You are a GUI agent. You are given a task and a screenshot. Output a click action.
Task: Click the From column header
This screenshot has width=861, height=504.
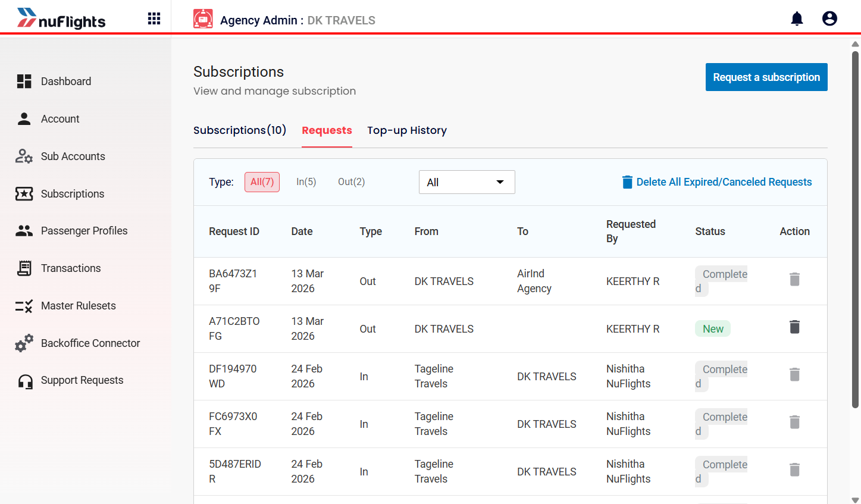coord(427,231)
